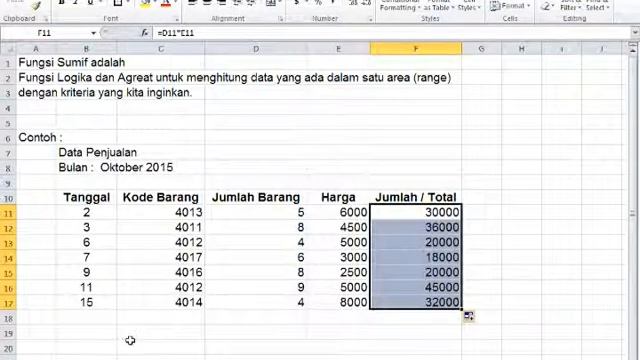Viewport: 640px width, 360px height.
Task: Open Number group dialog launcher
Action: coord(370,19)
